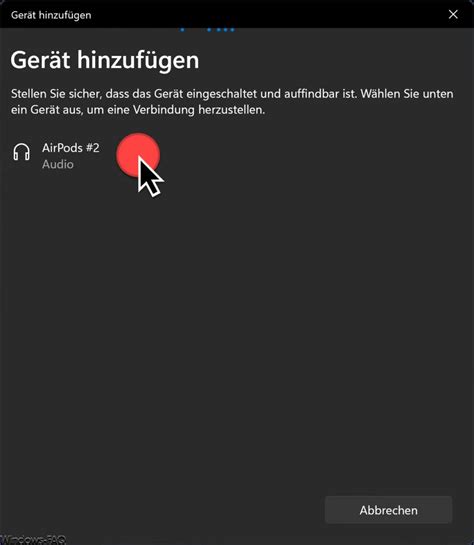Click the #2 suffix of the AirPods entry
Image resolution: width=474 pixels, height=545 pixels.
click(92, 148)
